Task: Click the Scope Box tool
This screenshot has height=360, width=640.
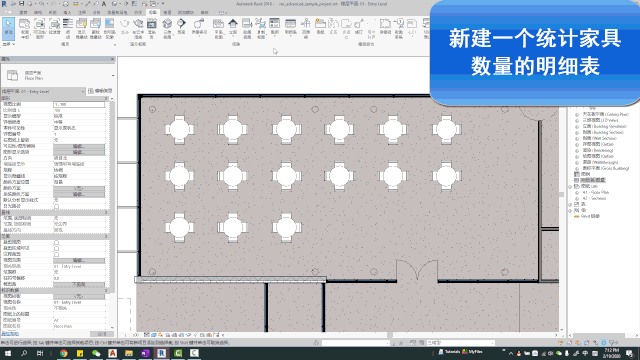Action: pyautogui.click(x=306, y=28)
